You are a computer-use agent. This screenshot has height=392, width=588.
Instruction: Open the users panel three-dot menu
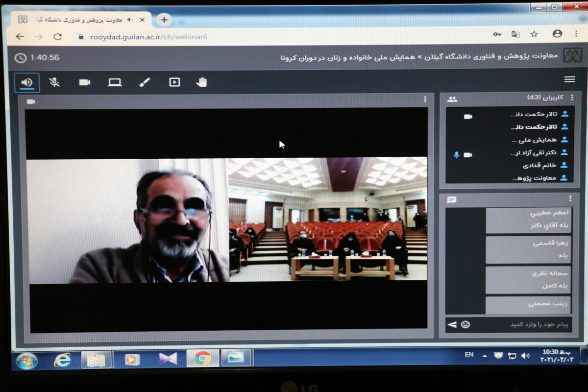[571, 98]
